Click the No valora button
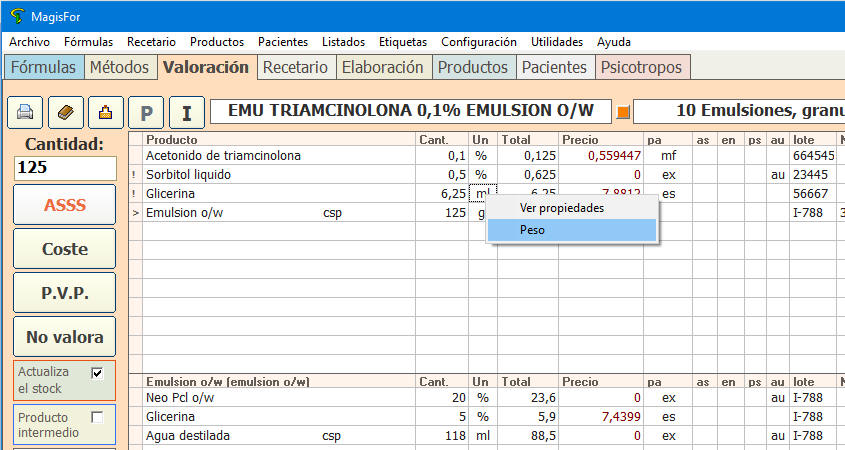845x450 pixels. coord(65,337)
